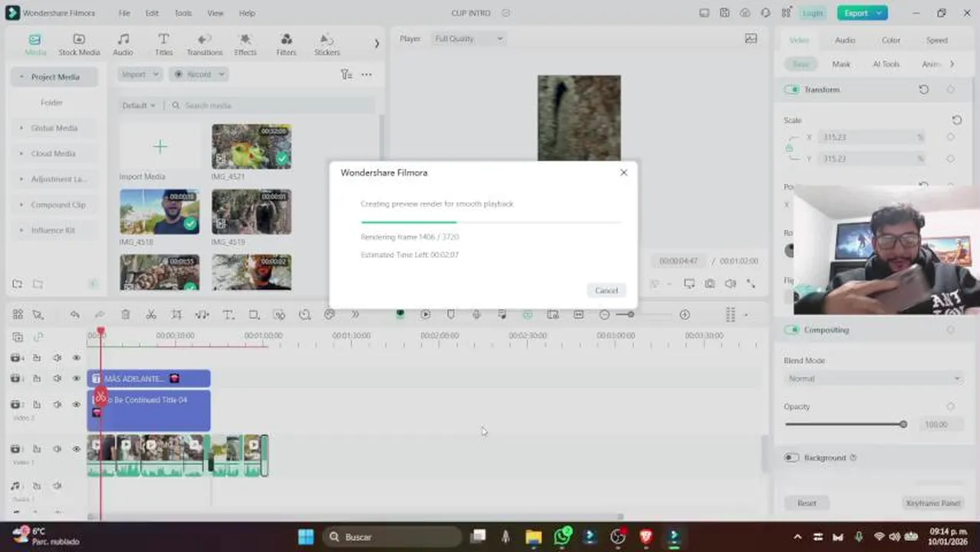Image resolution: width=980 pixels, height=552 pixels.
Task: Open the Default sort dropdown
Action: click(x=138, y=105)
